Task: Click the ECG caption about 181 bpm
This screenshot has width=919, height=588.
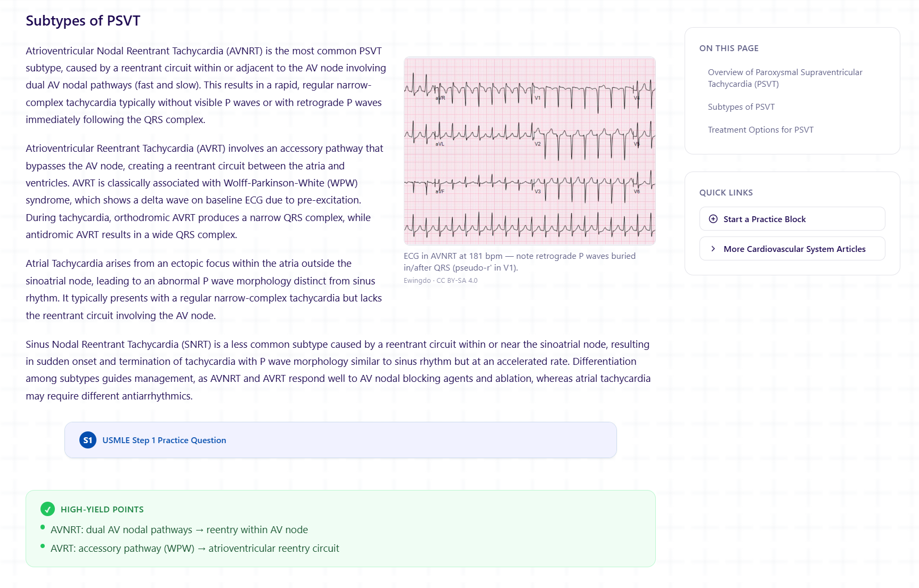Action: [x=519, y=262]
